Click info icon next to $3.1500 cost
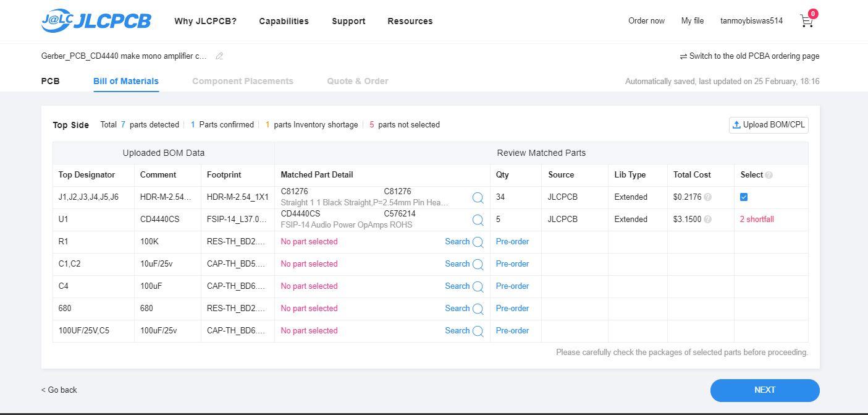Screen dimensions: 868x415 [707, 220]
